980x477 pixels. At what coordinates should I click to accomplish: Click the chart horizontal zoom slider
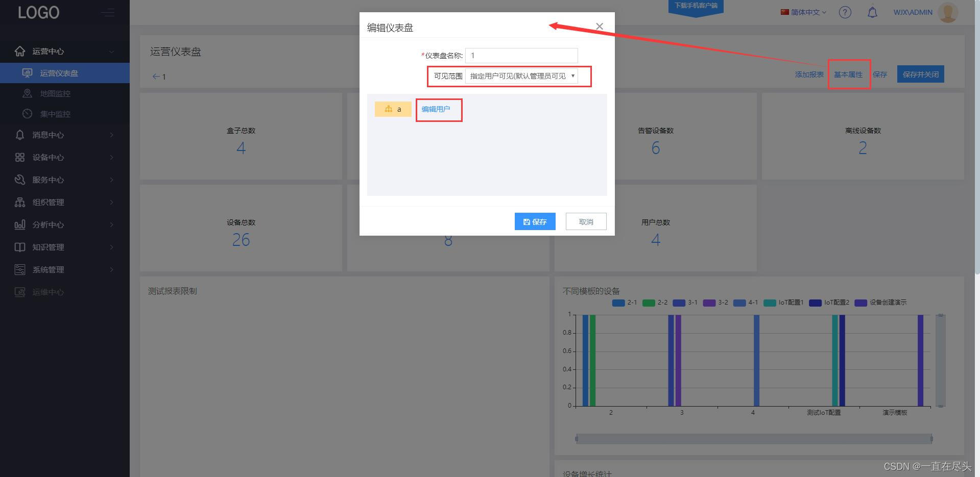pos(754,439)
